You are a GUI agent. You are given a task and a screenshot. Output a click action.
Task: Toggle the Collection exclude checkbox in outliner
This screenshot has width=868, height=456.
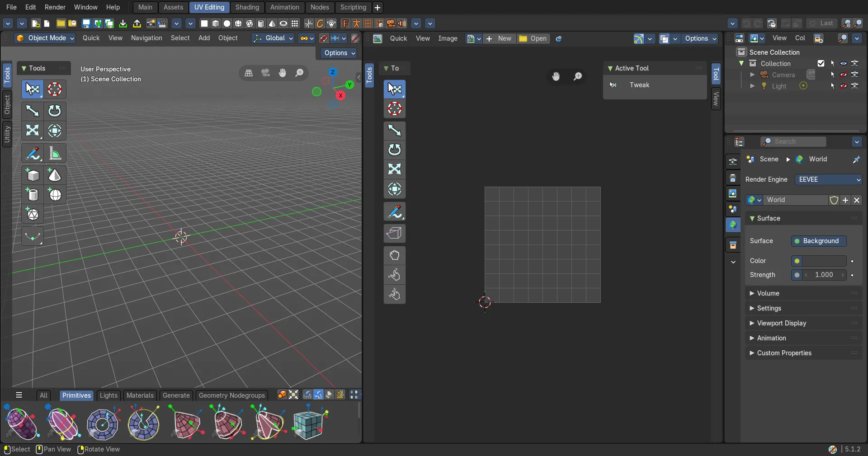tap(821, 63)
